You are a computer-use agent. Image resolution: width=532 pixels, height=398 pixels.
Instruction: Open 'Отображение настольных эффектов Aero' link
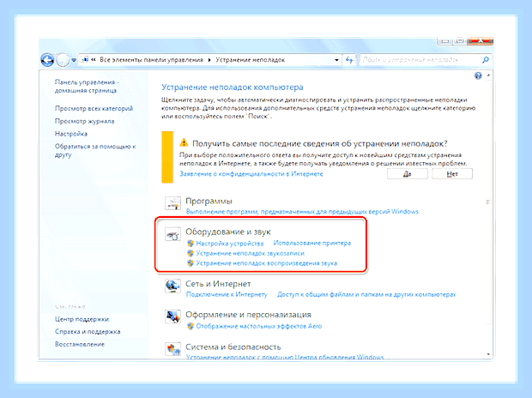pyautogui.click(x=258, y=326)
